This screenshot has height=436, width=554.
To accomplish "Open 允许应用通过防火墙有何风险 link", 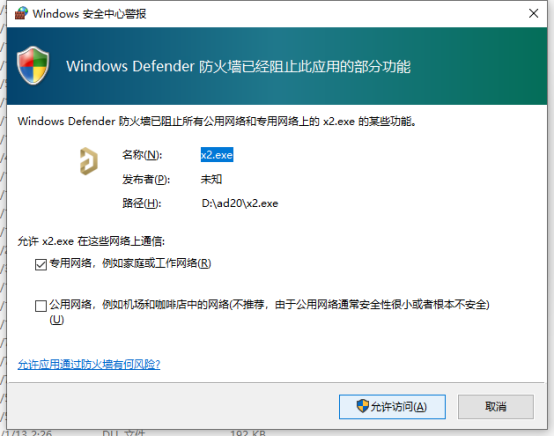I will [x=89, y=364].
